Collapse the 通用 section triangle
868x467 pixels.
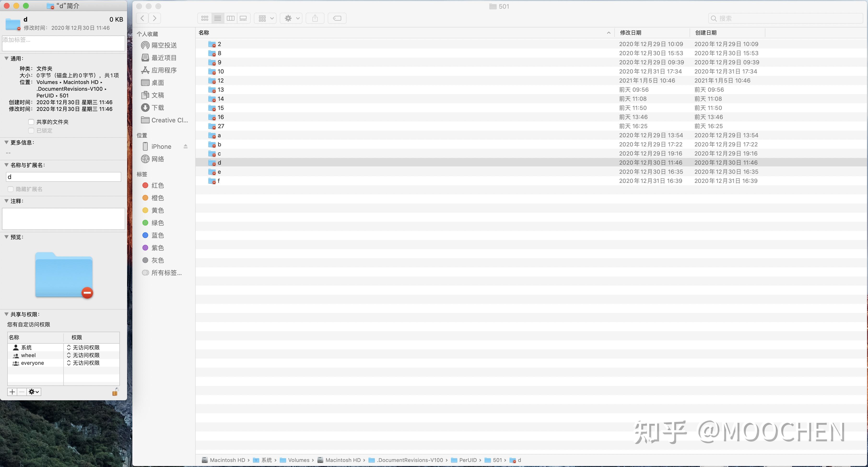click(x=6, y=58)
